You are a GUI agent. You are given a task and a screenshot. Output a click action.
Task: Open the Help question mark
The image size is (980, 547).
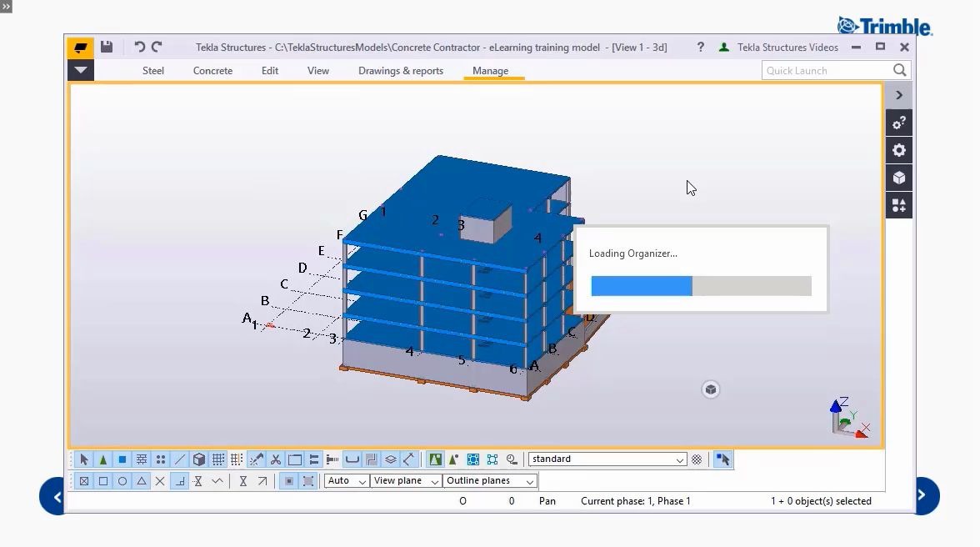click(x=701, y=47)
